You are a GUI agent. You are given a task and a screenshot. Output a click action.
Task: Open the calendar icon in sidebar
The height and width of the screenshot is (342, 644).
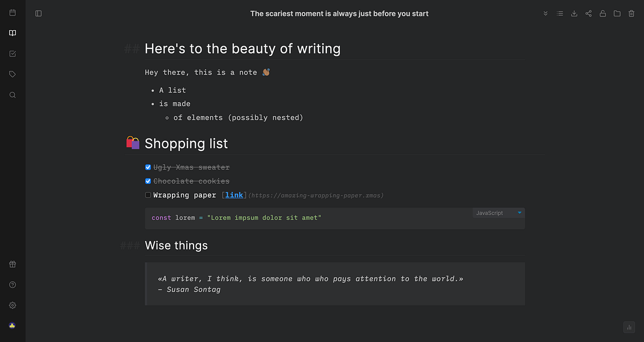13,13
